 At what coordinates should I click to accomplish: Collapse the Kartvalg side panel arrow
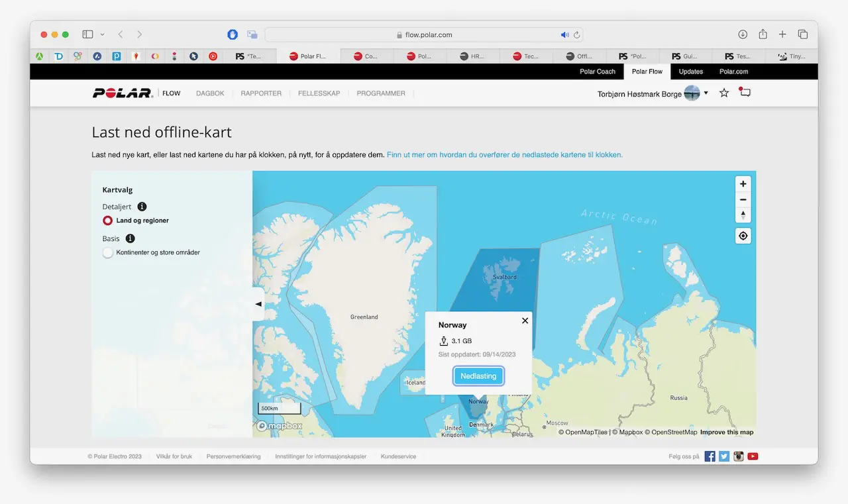click(258, 304)
